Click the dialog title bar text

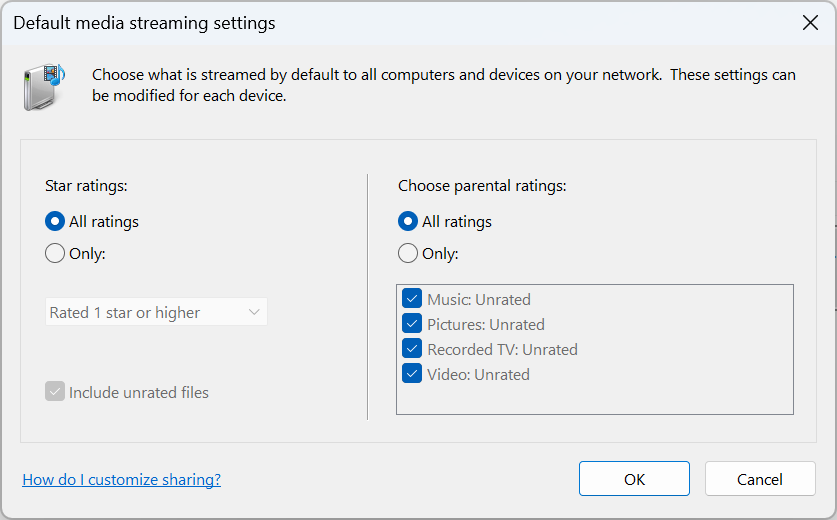tap(144, 22)
